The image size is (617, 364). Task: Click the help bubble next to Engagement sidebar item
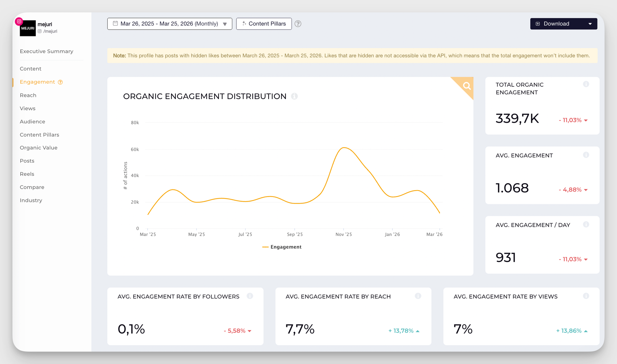[x=60, y=82]
